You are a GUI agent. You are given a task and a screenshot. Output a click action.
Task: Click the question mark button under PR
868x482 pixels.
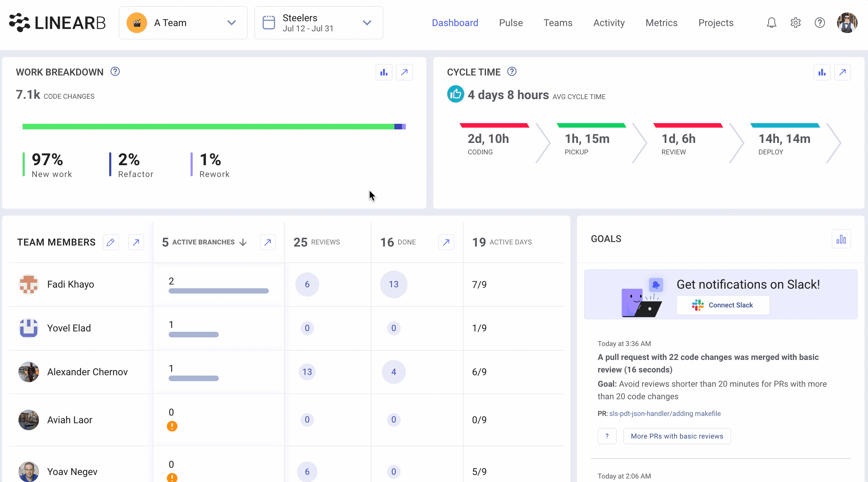pyautogui.click(x=607, y=436)
